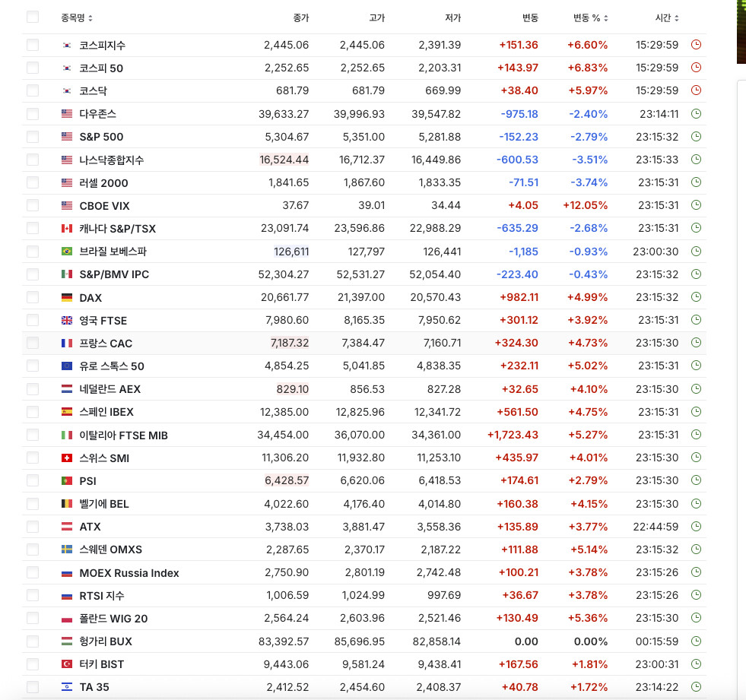Open the 영국 FTSE index link
Screen dimensions: 746x700
[x=103, y=321]
